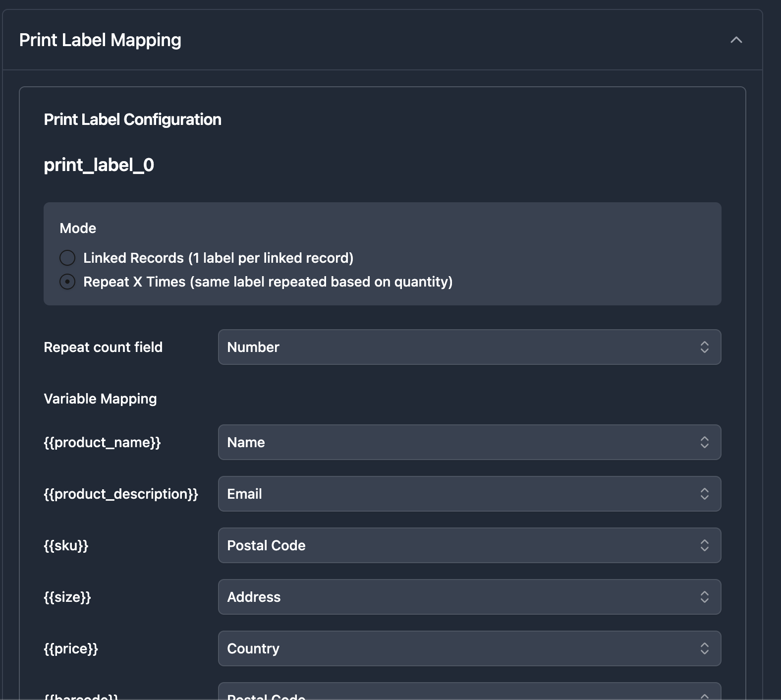Click the up-down arrows icon on Country selector
781x700 pixels.
click(x=704, y=648)
